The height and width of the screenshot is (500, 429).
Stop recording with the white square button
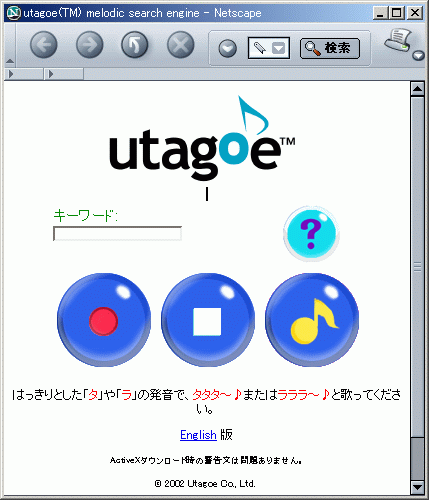tap(208, 320)
